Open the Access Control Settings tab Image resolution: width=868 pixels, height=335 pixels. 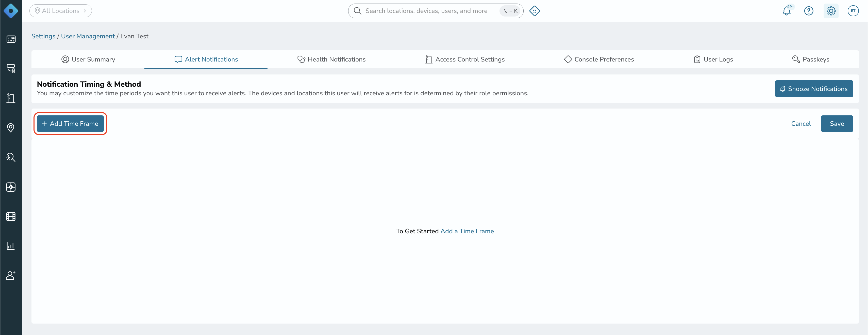465,59
